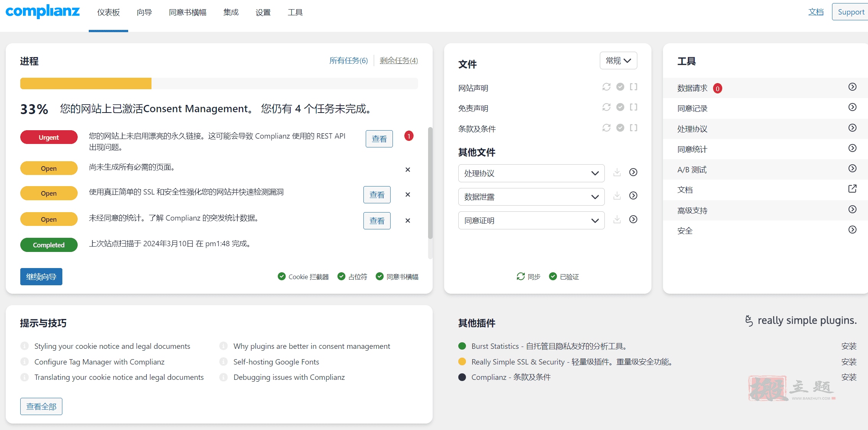Open the 常规 dropdown in 文件 panel
The width and height of the screenshot is (868, 430).
click(x=618, y=60)
